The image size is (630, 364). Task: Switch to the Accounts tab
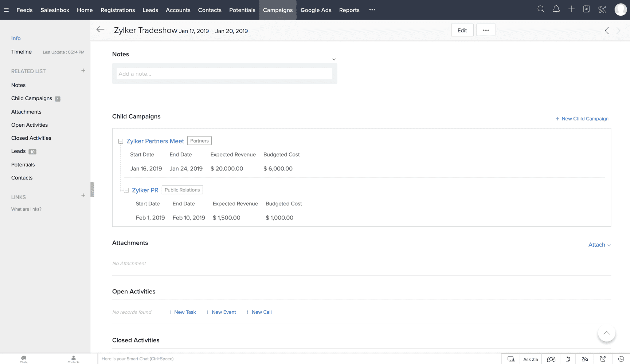pos(178,10)
